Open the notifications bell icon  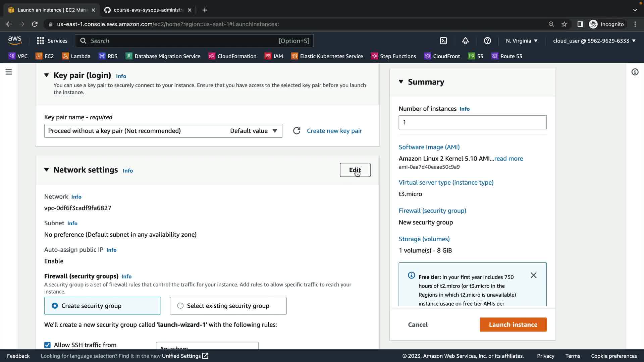[x=465, y=41]
